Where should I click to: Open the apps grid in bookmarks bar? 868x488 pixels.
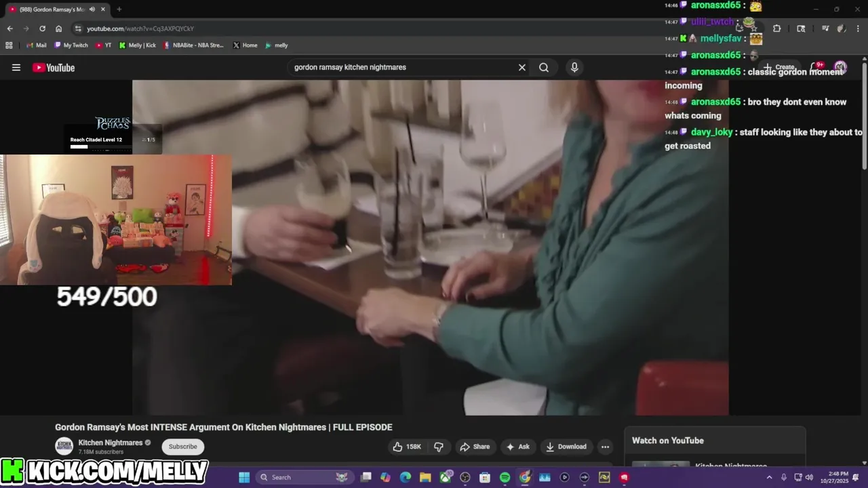(9, 45)
